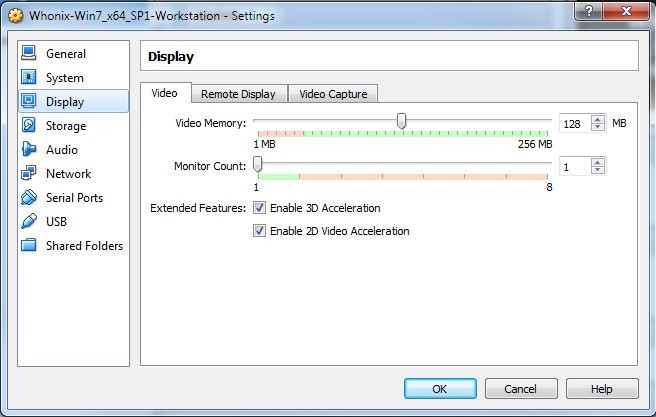The width and height of the screenshot is (656, 417).
Task: Open the Audio speaker icon
Action: click(x=28, y=150)
